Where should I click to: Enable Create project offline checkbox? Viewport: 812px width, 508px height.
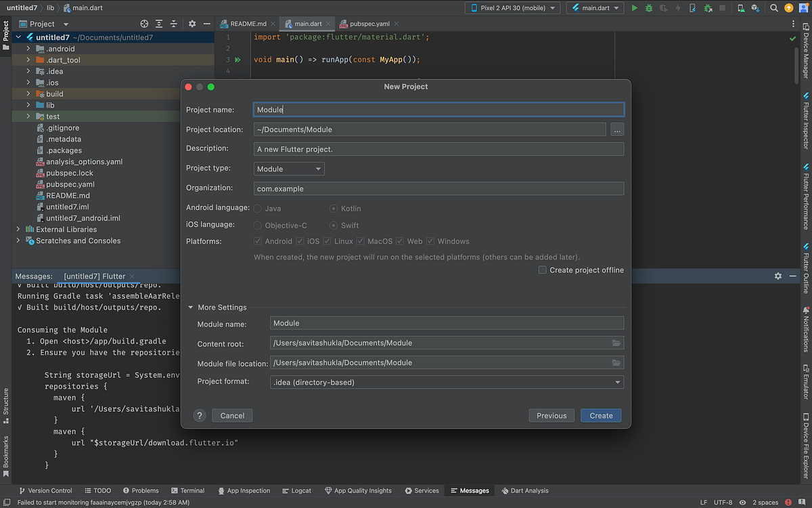[543, 270]
